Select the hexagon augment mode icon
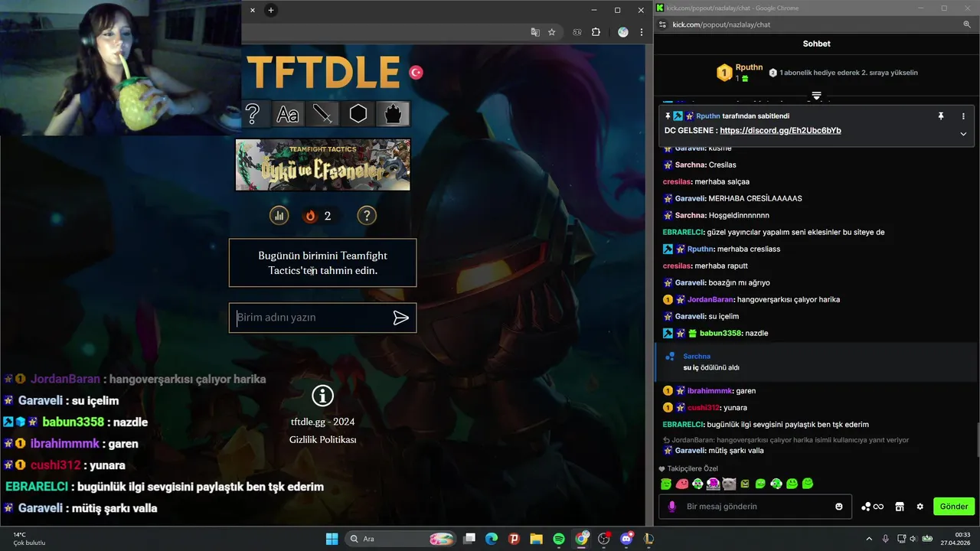Viewport: 980px width, 551px height. [x=358, y=114]
